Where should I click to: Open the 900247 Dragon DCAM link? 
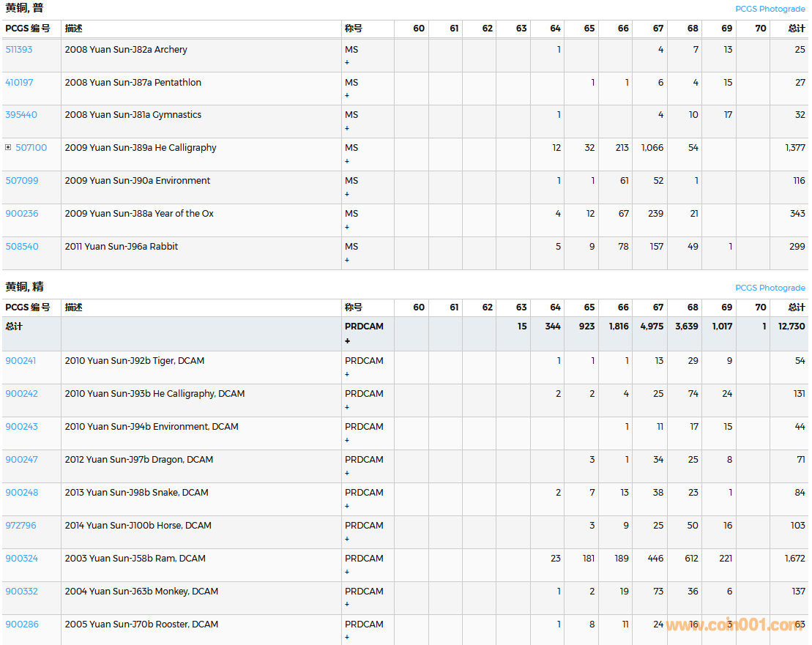click(x=21, y=460)
